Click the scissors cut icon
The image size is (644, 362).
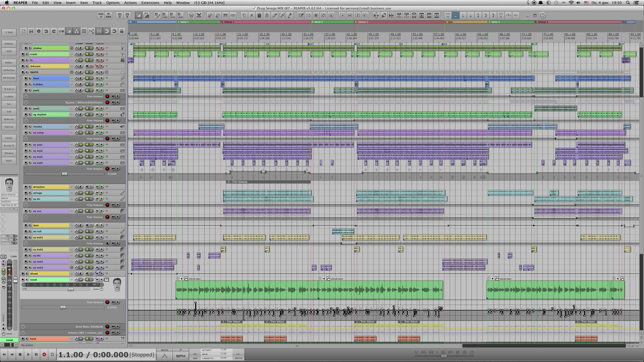[x=252, y=16]
